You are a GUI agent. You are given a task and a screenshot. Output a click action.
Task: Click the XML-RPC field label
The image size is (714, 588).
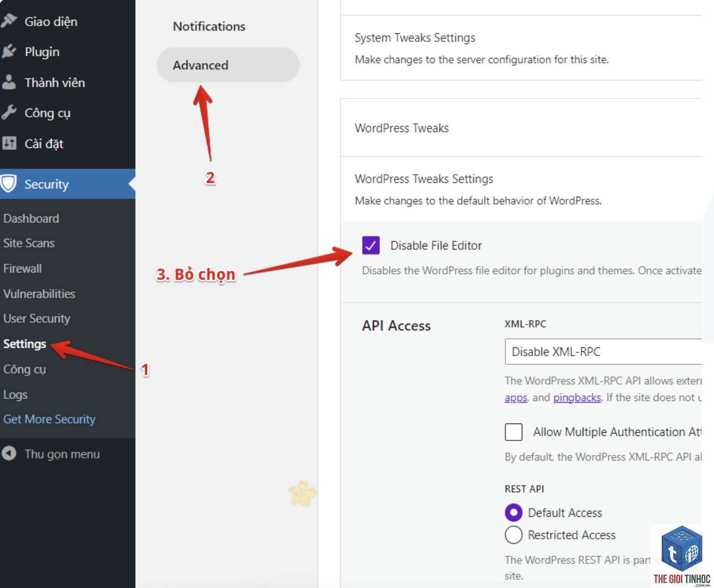tap(525, 324)
